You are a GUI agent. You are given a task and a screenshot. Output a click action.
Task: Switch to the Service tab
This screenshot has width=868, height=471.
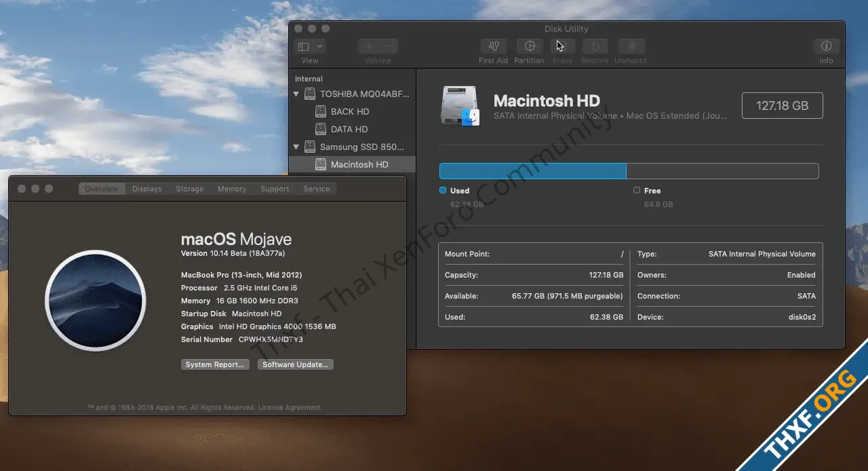coord(317,189)
